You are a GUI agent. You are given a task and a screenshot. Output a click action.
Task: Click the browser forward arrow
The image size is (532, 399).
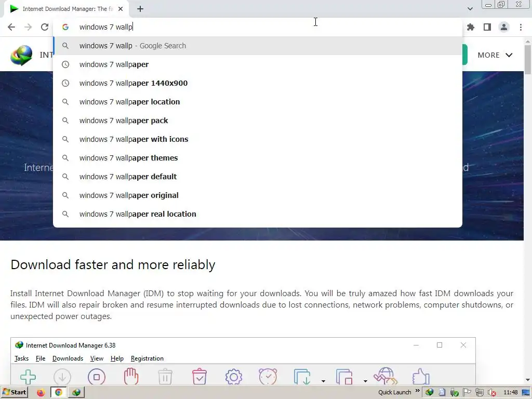28,27
